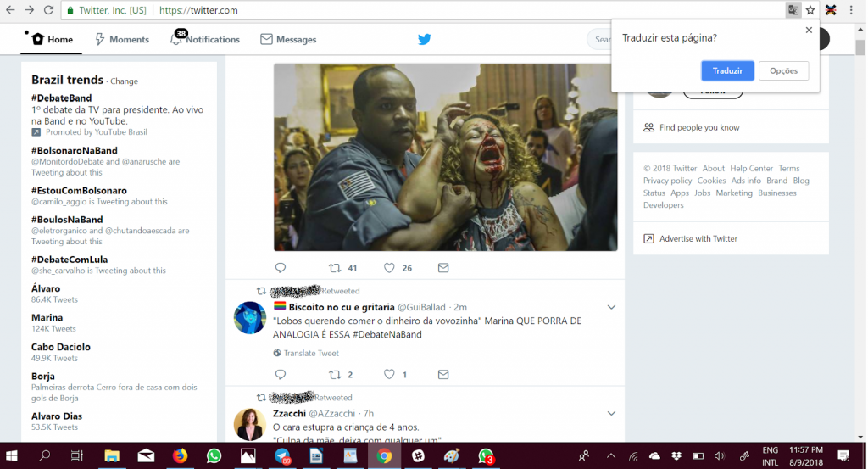Like the photo tweet with 26 likes

pos(389,268)
